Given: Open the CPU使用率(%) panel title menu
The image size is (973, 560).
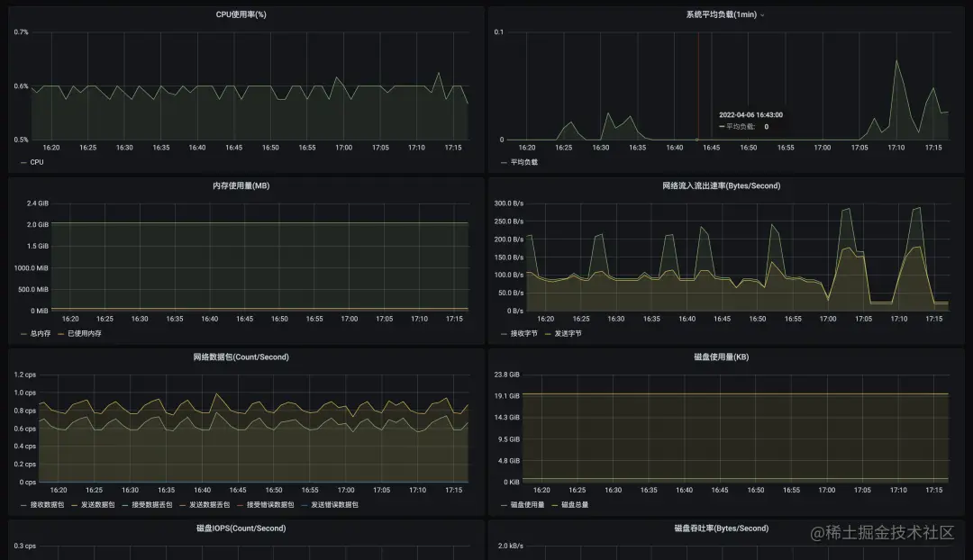Looking at the screenshot, I should [x=241, y=14].
